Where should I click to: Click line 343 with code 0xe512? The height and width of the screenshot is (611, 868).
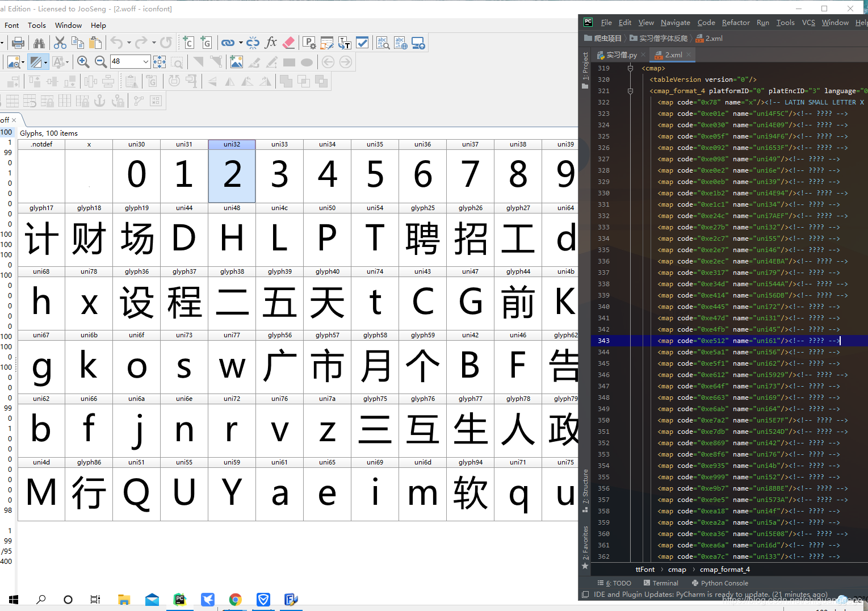729,341
